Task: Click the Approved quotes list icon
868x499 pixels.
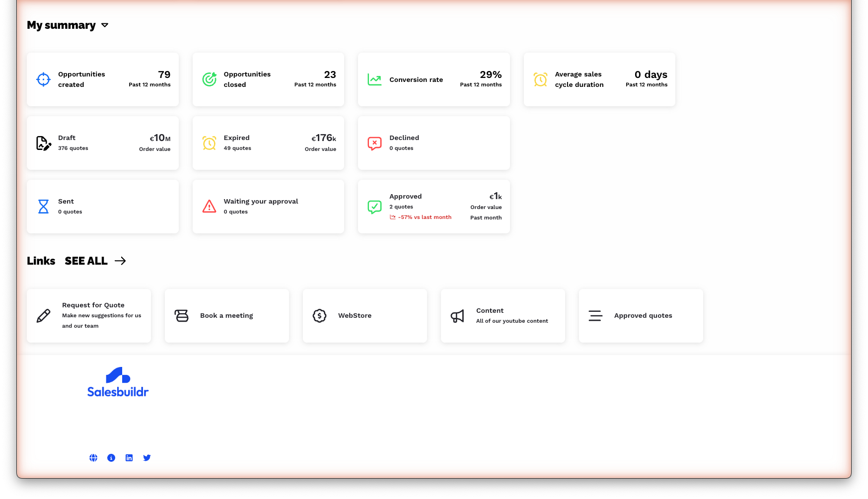Action: click(x=595, y=316)
